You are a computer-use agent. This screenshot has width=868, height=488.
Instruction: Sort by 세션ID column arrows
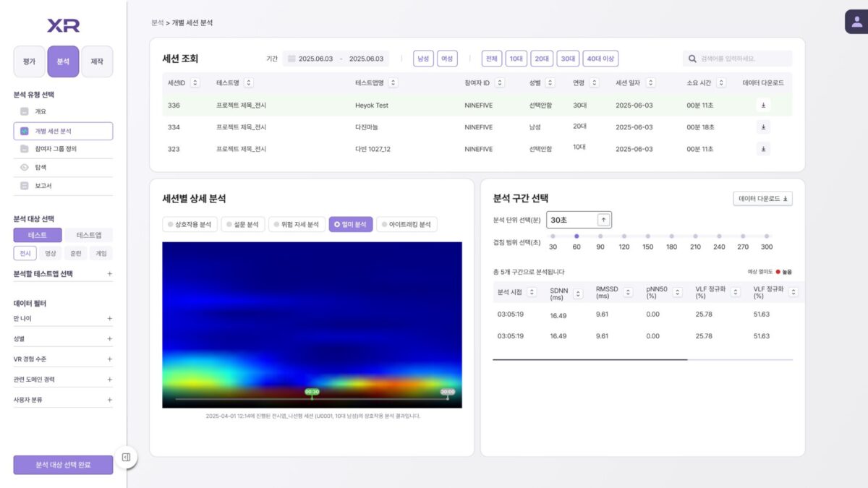[x=195, y=83]
